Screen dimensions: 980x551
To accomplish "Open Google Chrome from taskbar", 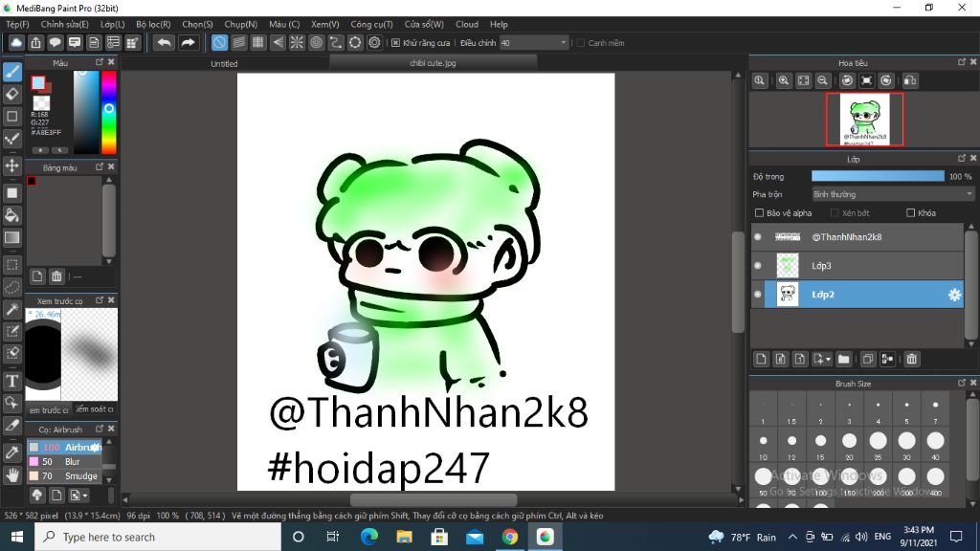I will pos(509,537).
